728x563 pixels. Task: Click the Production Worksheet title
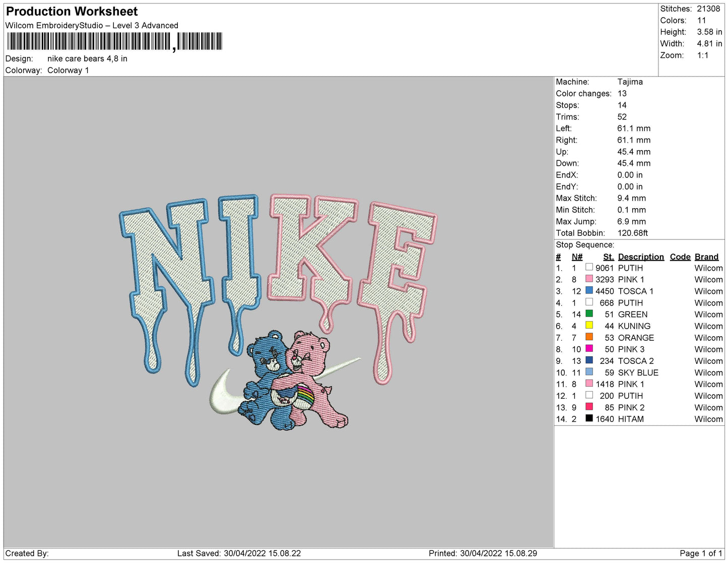(72, 11)
